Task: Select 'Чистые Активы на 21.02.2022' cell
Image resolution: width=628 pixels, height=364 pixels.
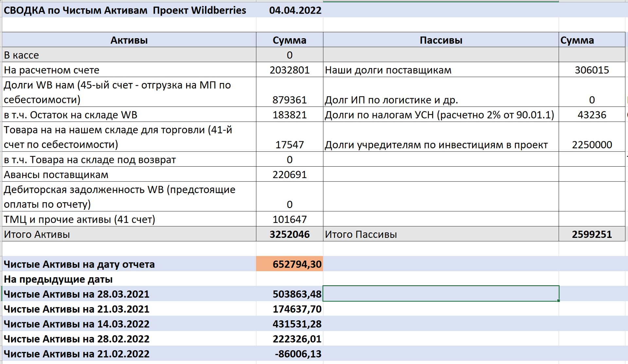Action: pos(129,354)
